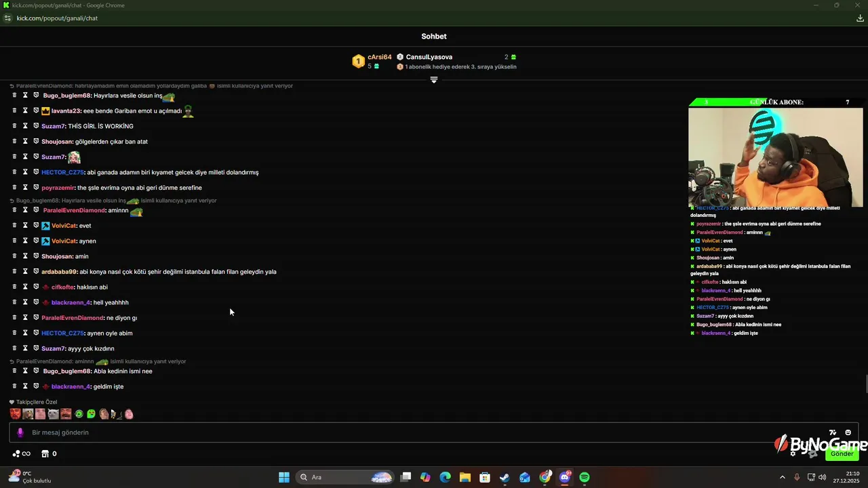The height and width of the screenshot is (488, 868).
Task: Open lavanta23's user card
Action: (66, 111)
